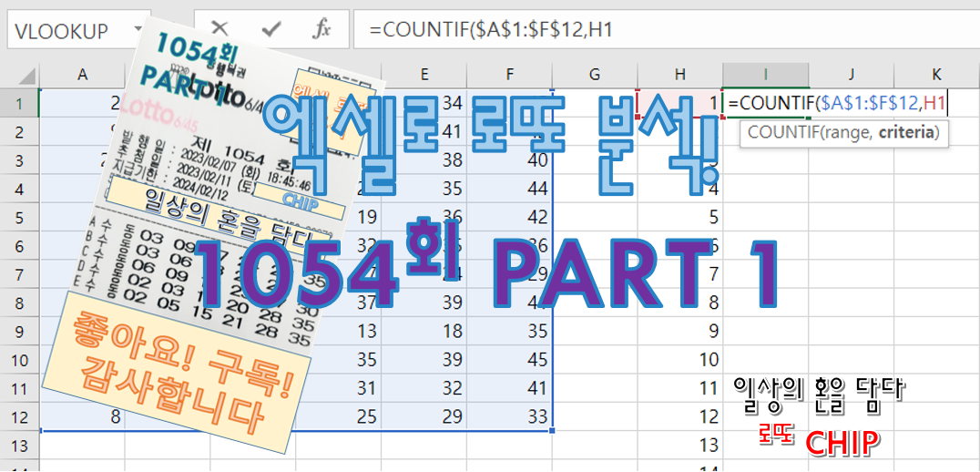The image size is (980, 472).
Task: Click cell H12 containing 12
Action: click(680, 416)
